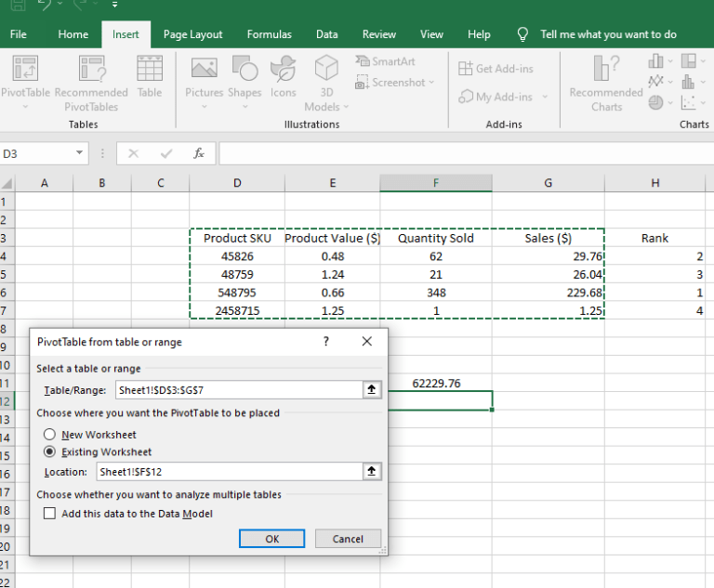Click the 3D Models icon
Image resolution: width=714 pixels, height=588 pixels.
(326, 68)
